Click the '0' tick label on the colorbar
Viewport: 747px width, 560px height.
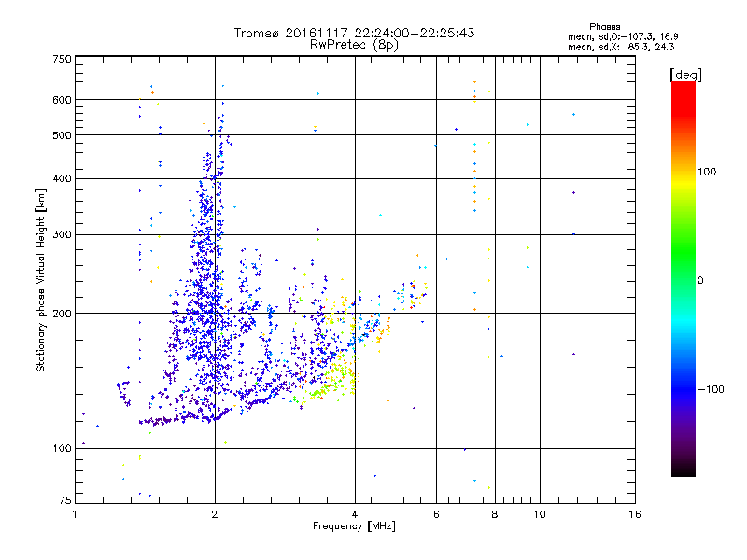(700, 281)
